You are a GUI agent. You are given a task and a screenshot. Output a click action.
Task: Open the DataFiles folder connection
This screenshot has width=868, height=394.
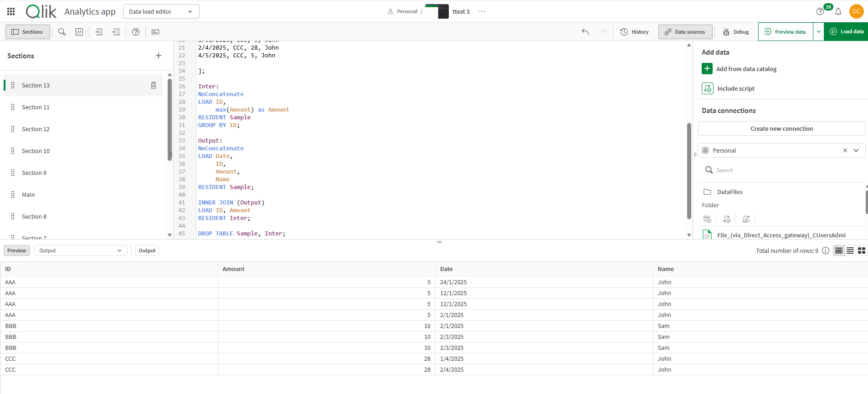point(729,192)
